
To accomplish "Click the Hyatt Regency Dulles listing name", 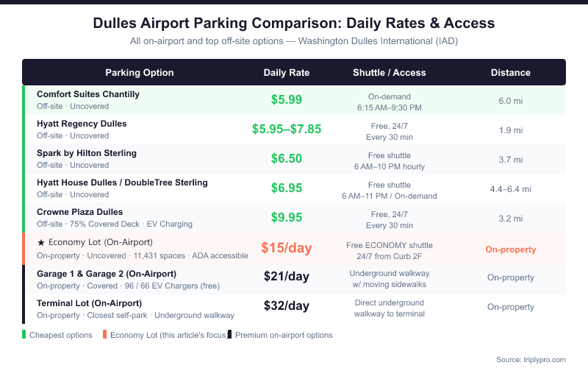I will (x=82, y=124).
